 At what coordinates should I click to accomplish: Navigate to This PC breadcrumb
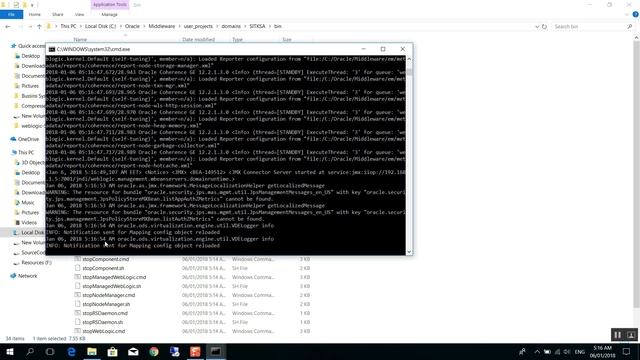click(68, 26)
